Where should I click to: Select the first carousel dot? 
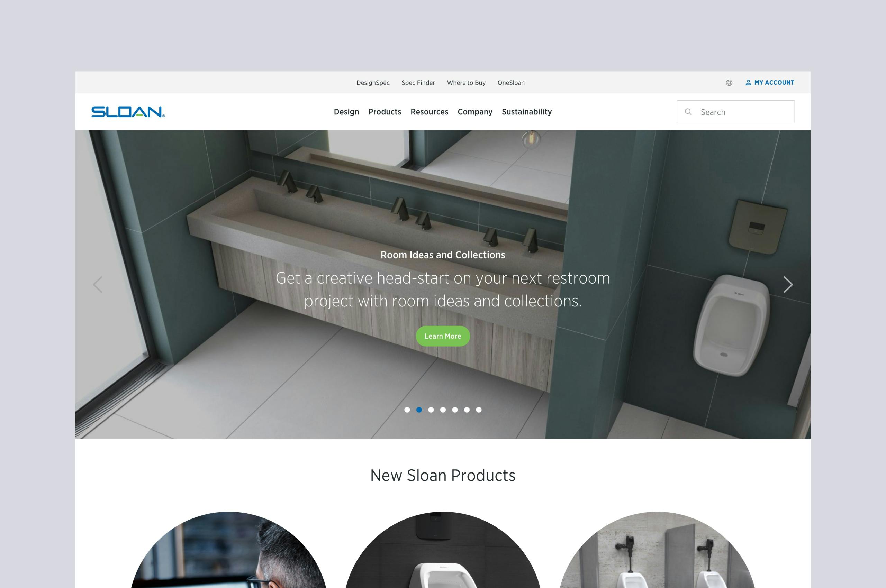(x=407, y=410)
